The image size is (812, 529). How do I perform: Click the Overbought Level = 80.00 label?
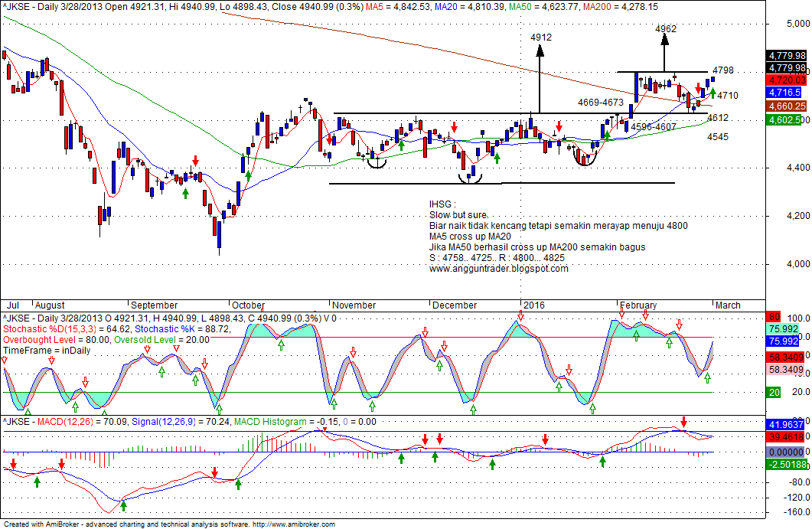(x=56, y=340)
